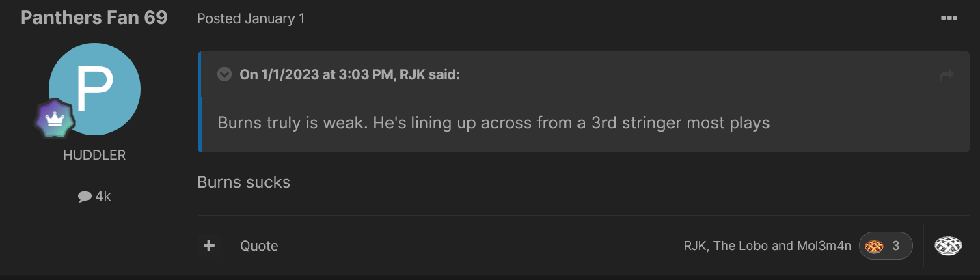Open Panthers Fan 69 profile name

94,18
